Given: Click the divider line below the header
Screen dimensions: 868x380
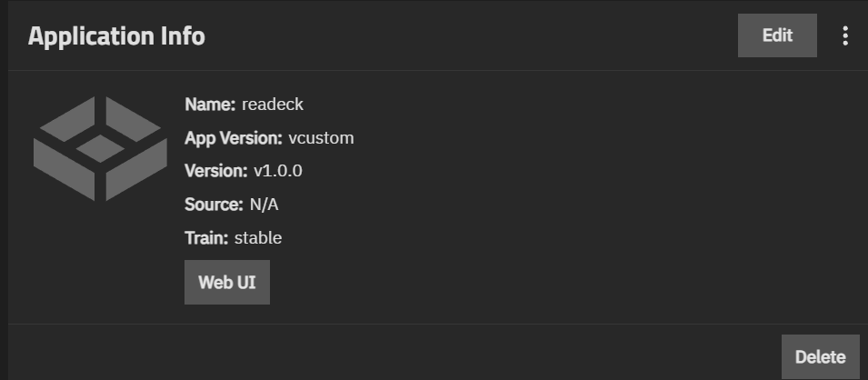Looking at the screenshot, I should [x=434, y=70].
